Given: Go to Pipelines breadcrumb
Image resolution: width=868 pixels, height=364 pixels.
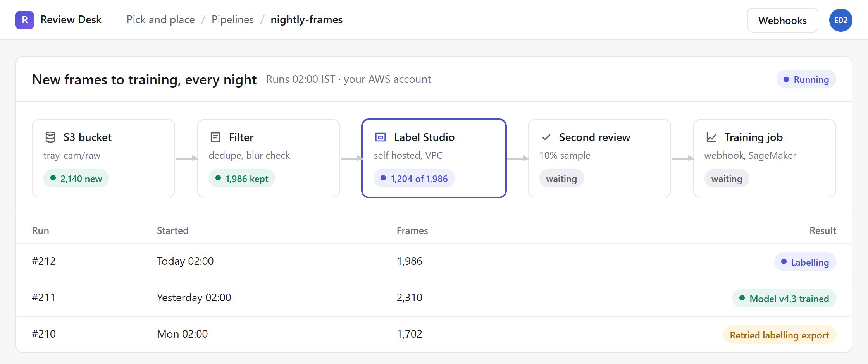Looking at the screenshot, I should (x=232, y=20).
